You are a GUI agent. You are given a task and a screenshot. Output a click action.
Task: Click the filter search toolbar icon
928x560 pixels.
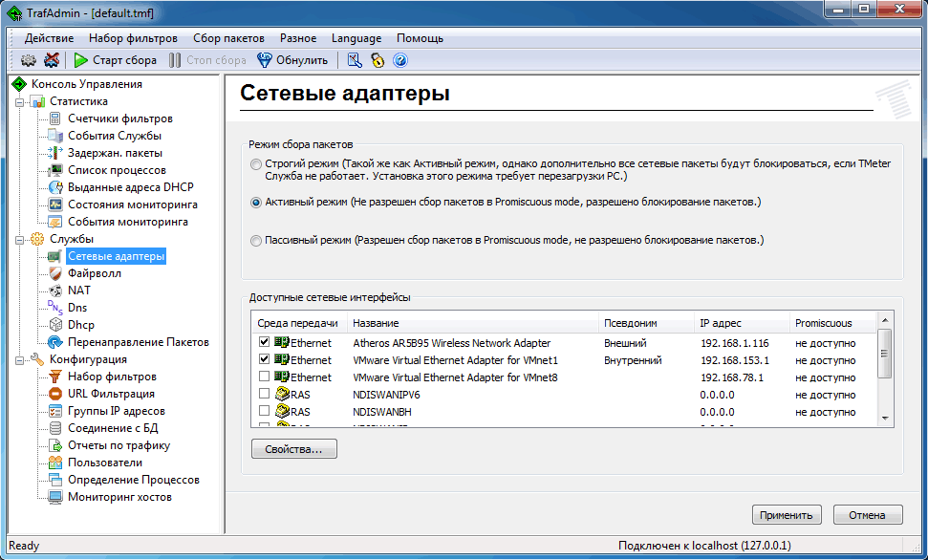(355, 60)
